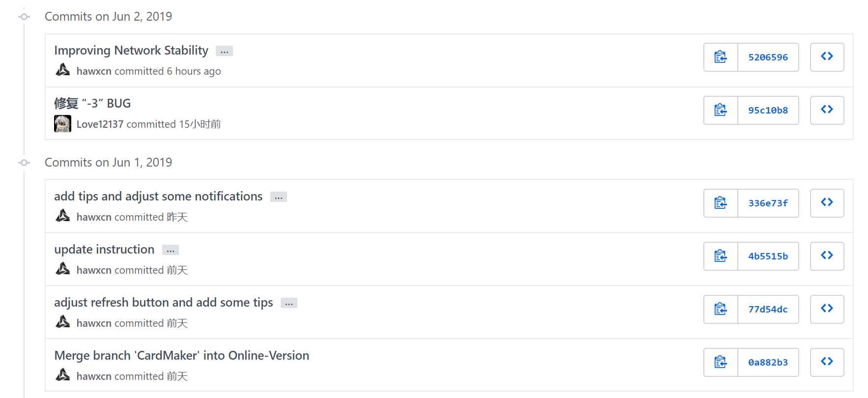Viewport: 868px width, 398px height.
Task: Open commit hash 336e73f
Action: pyautogui.click(x=768, y=203)
